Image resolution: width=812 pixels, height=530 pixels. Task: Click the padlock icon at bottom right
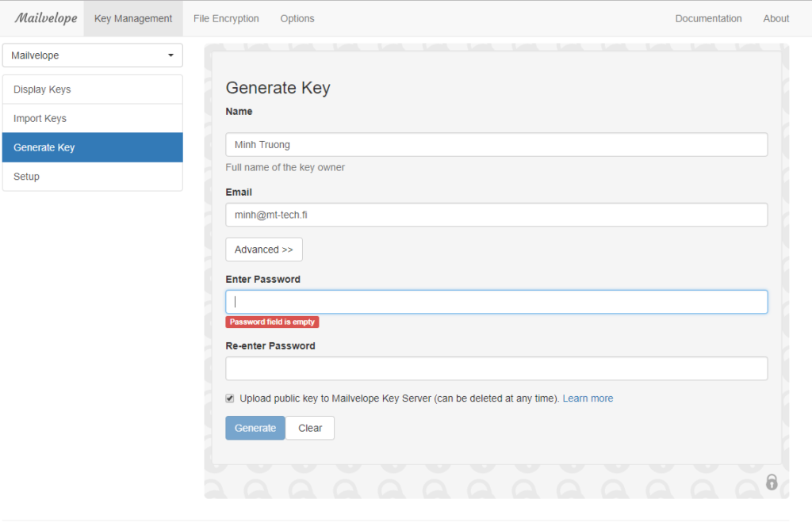[x=772, y=482]
